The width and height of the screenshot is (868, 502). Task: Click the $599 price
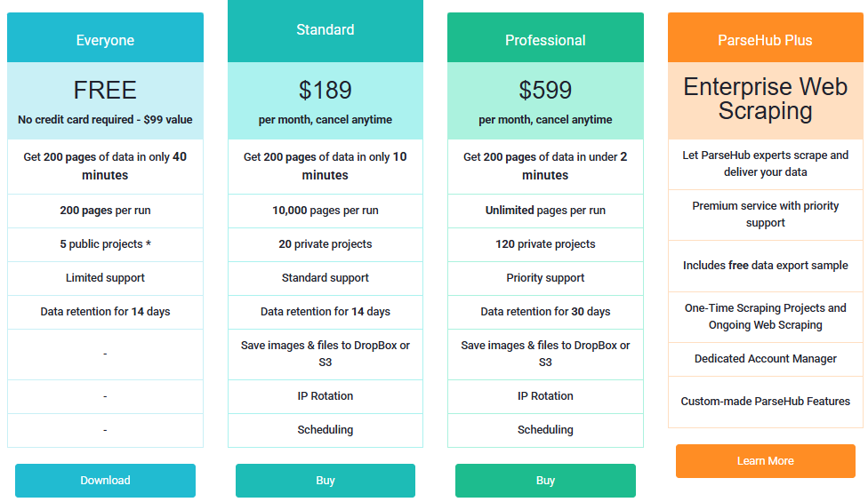[x=545, y=90]
